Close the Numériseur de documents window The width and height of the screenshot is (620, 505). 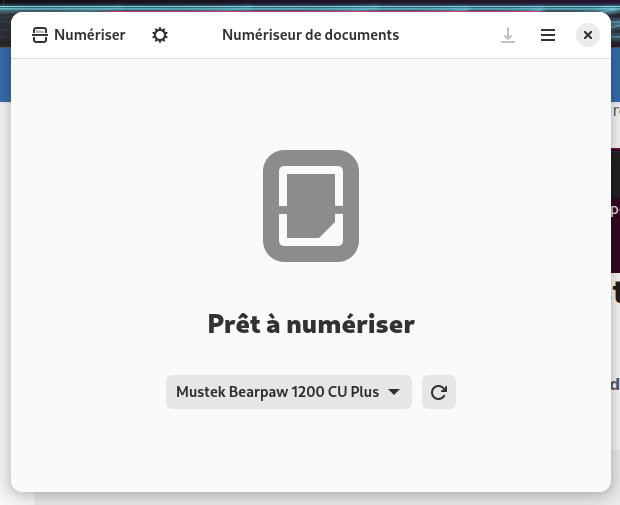588,35
